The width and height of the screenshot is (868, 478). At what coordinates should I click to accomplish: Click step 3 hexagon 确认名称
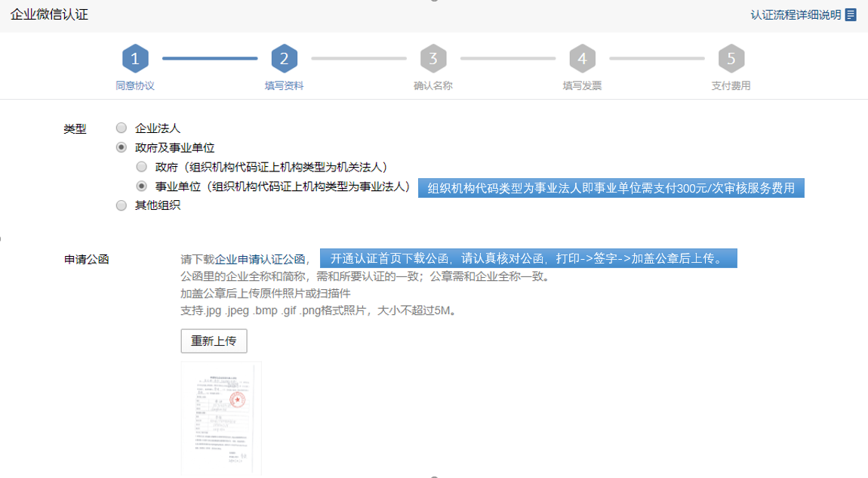[x=433, y=58]
